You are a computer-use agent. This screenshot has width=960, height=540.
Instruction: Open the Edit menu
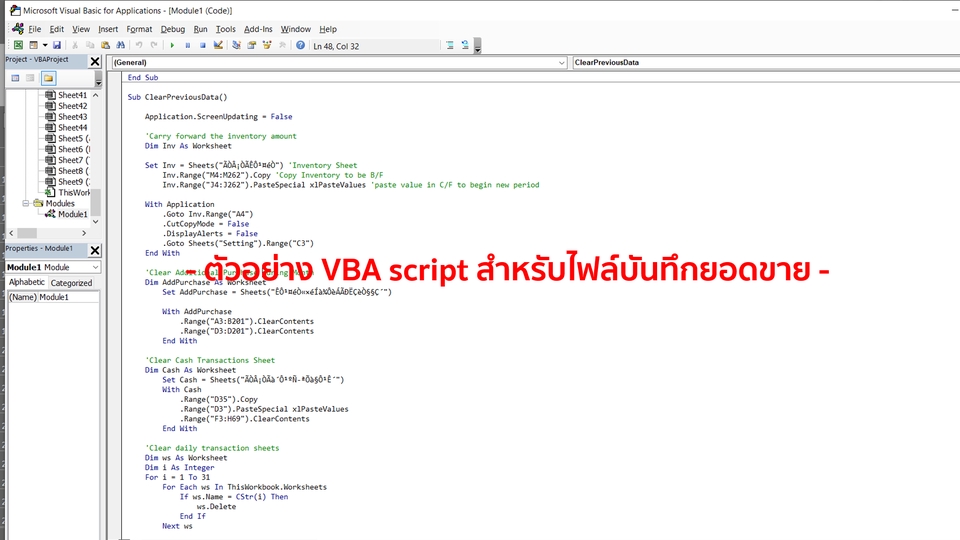pos(57,29)
